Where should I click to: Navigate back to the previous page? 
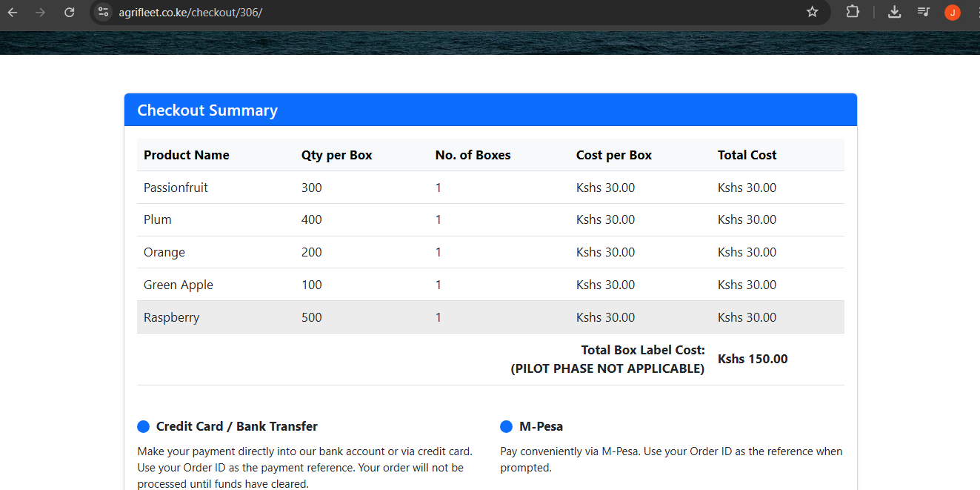[x=19, y=12]
